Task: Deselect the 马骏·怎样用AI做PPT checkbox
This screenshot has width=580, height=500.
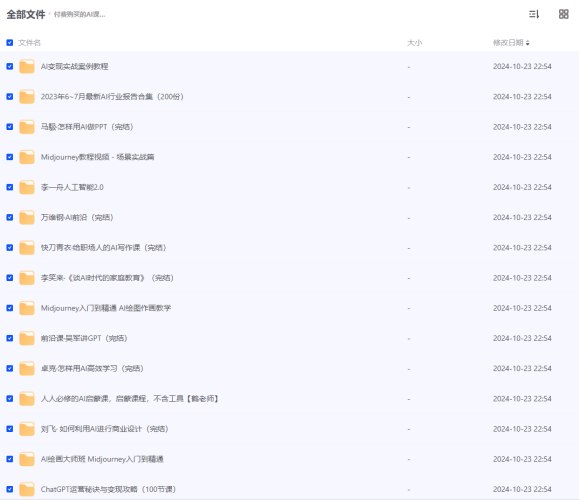Action: tap(10, 127)
